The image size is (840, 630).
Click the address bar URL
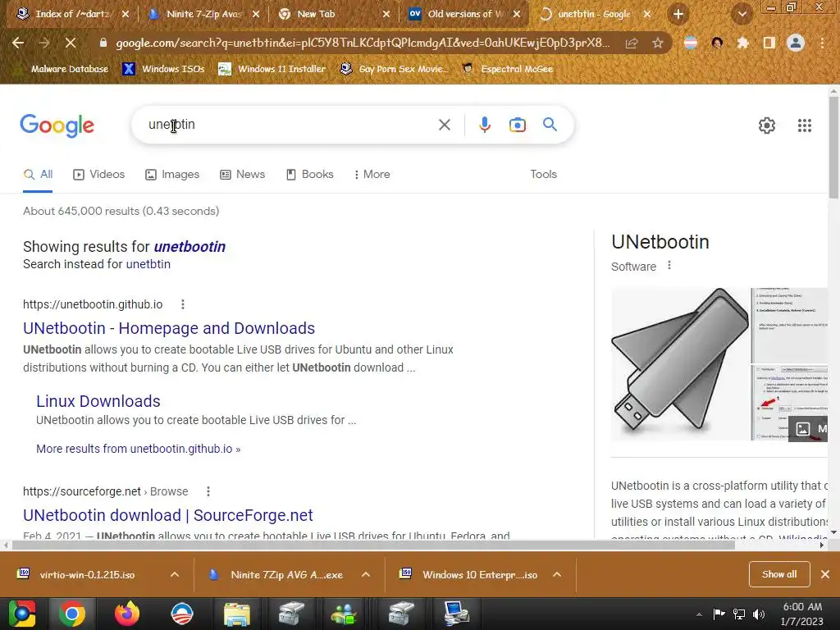coord(362,43)
